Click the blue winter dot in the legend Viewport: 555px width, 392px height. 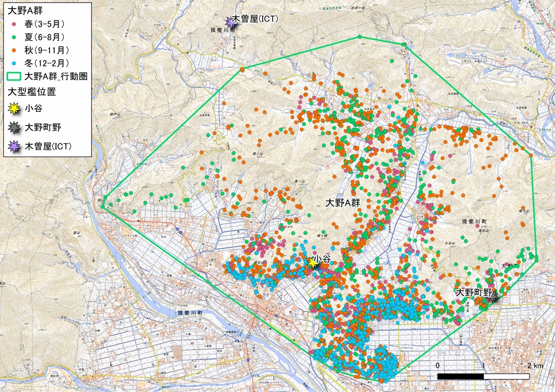[x=15, y=63]
